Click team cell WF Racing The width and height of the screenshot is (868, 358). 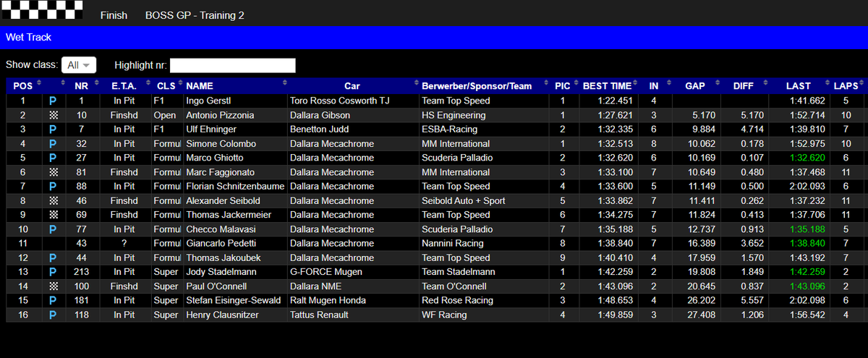pos(444,315)
